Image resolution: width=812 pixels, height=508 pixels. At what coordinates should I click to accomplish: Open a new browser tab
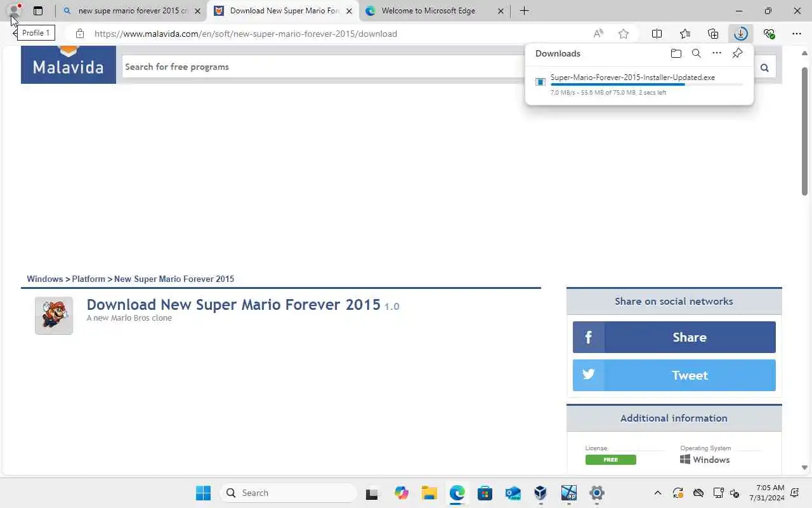tap(524, 11)
